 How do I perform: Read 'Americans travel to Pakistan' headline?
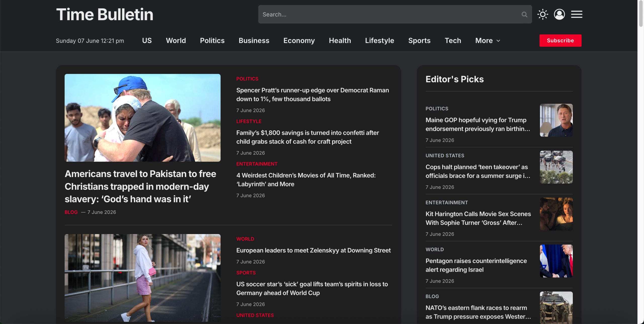coord(140,186)
